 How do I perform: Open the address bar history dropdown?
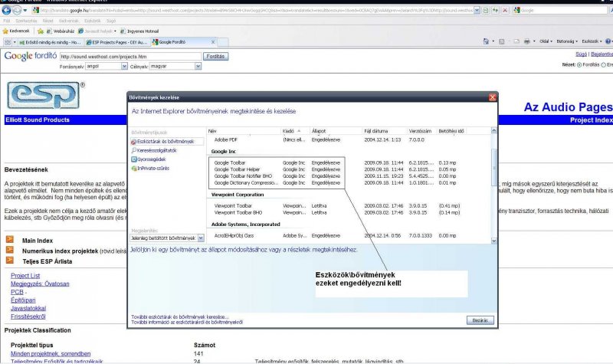[477, 10]
